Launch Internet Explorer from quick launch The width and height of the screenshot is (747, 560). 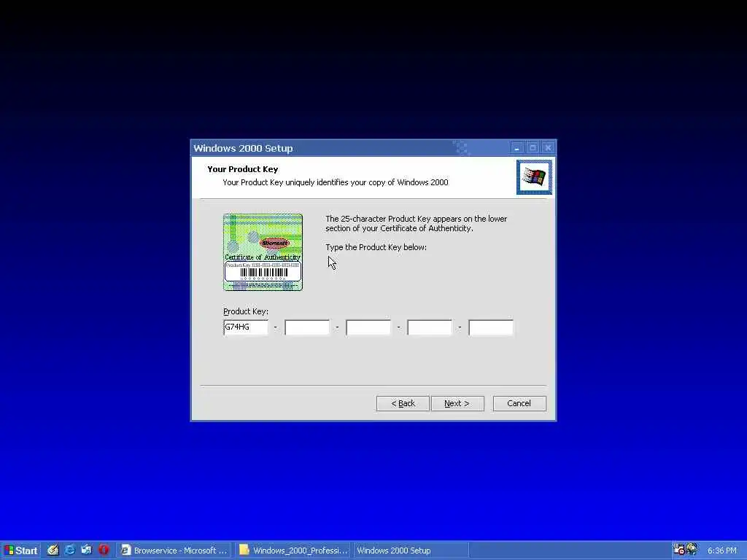click(x=69, y=550)
